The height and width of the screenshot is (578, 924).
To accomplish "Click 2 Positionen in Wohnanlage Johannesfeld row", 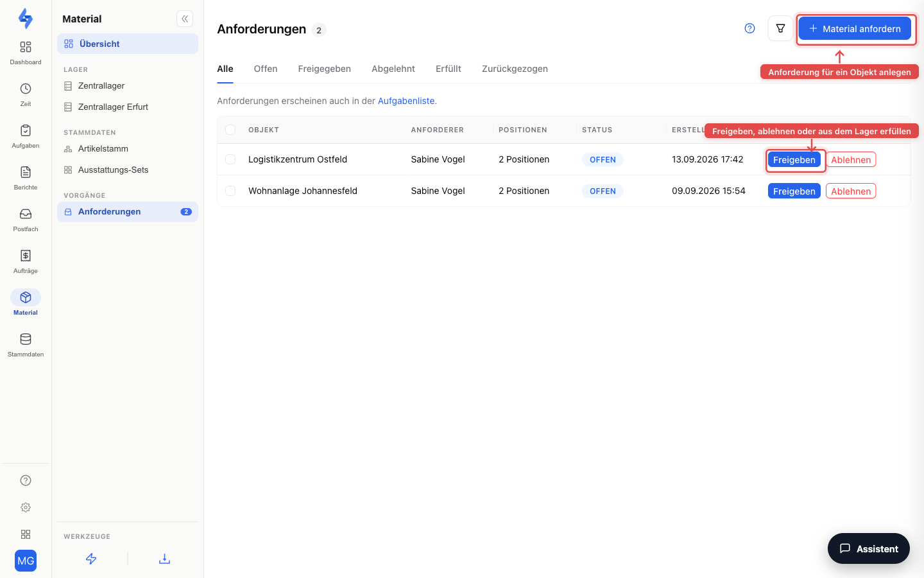I will coord(524,191).
